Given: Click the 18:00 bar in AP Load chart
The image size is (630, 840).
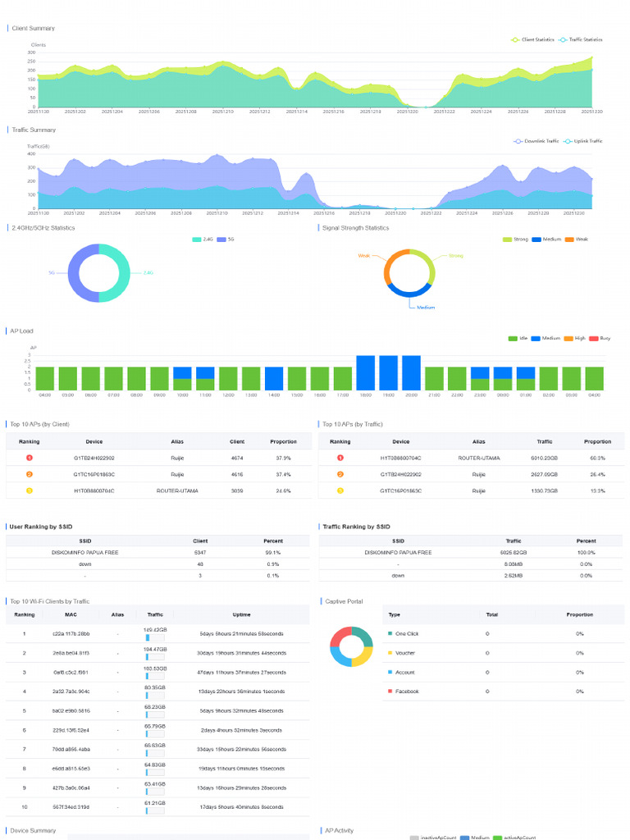Looking at the screenshot, I should (x=365, y=373).
